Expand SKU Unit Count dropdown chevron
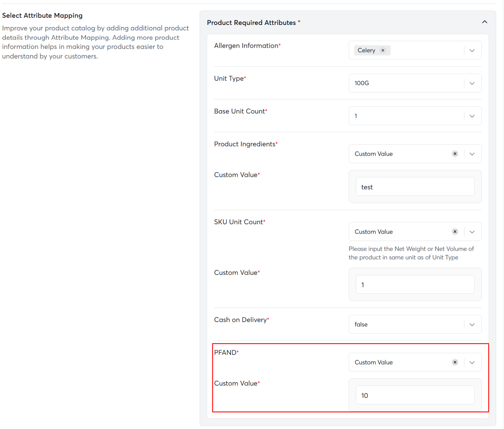The width and height of the screenshot is (504, 429). (x=472, y=232)
